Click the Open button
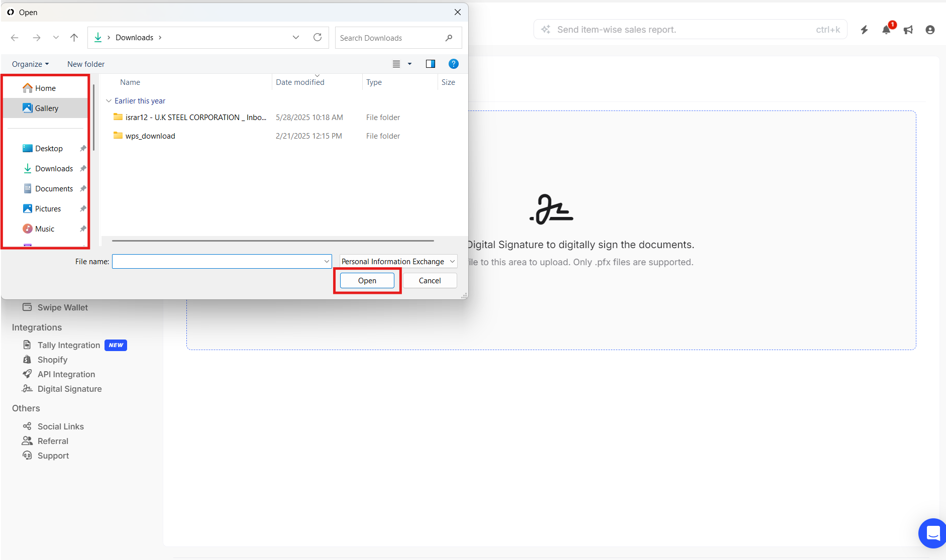946x560 pixels. point(367,281)
